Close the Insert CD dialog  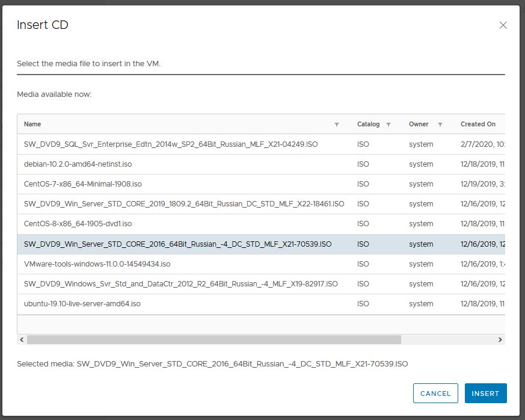coord(503,25)
